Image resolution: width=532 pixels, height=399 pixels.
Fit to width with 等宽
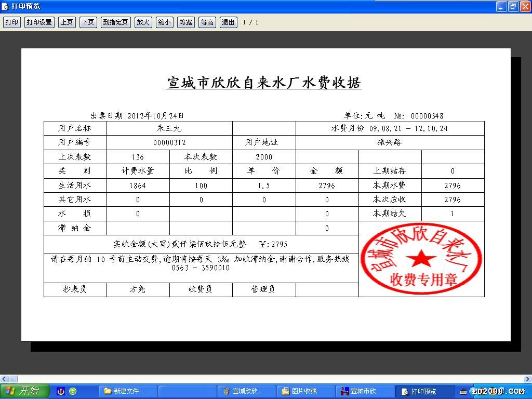(185, 22)
